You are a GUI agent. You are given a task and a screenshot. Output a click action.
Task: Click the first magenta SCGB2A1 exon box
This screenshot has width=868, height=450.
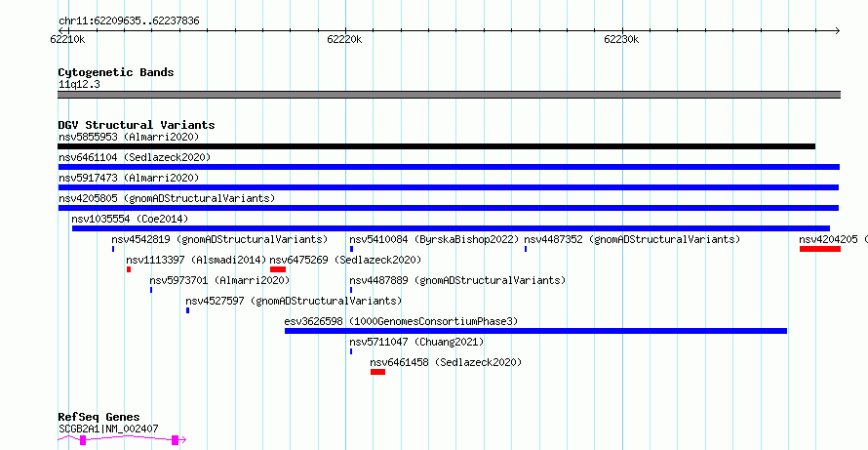[83, 440]
